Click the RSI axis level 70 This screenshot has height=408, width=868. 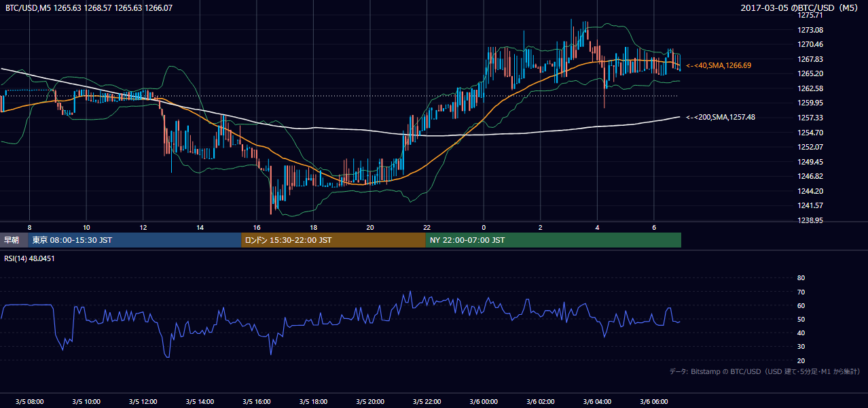coord(801,292)
